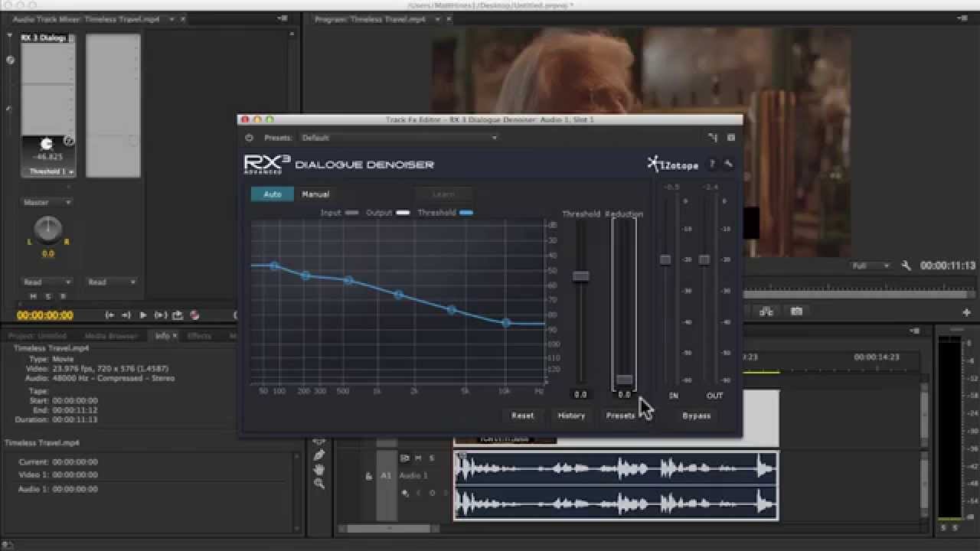
Task: Open the Master output dropdown in mixer
Action: click(47, 202)
